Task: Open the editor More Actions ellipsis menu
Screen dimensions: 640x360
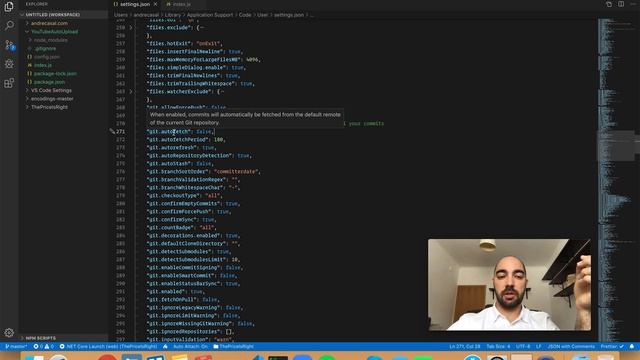Action: (x=633, y=4)
